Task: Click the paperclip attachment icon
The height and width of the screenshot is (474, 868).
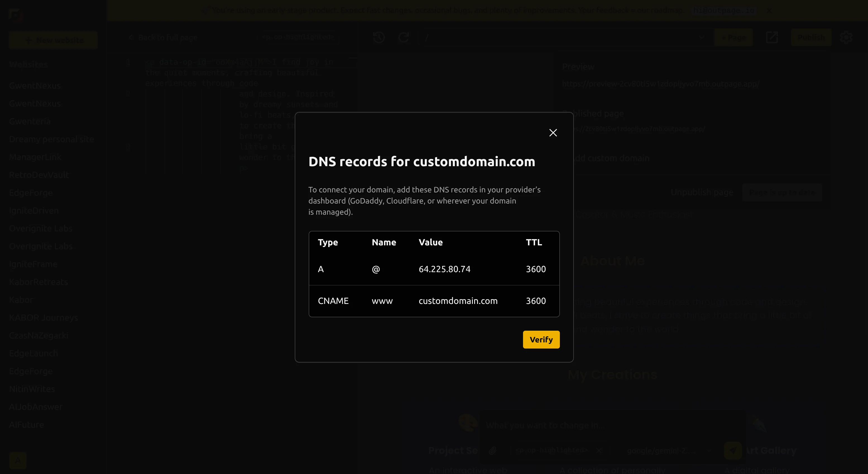Action: click(492, 450)
